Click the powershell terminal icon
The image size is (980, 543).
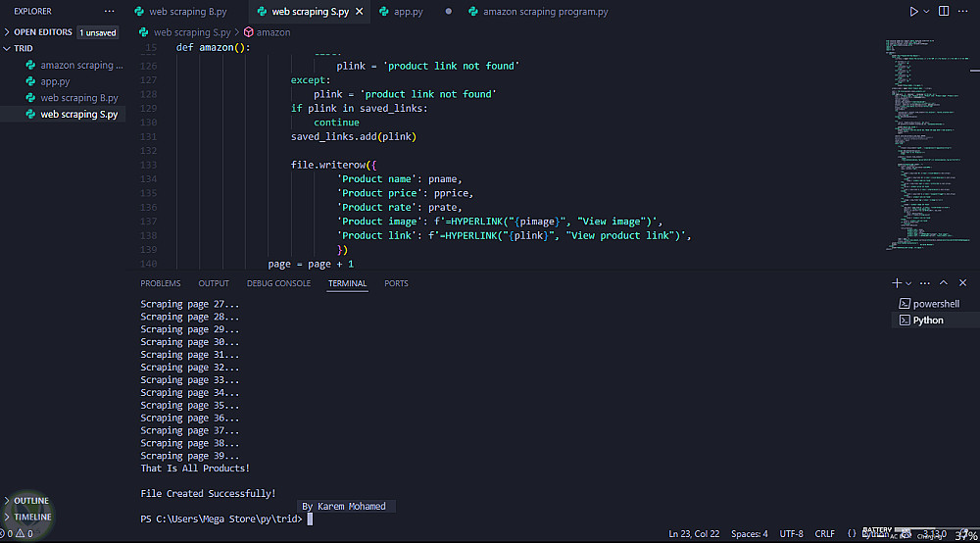coord(904,304)
